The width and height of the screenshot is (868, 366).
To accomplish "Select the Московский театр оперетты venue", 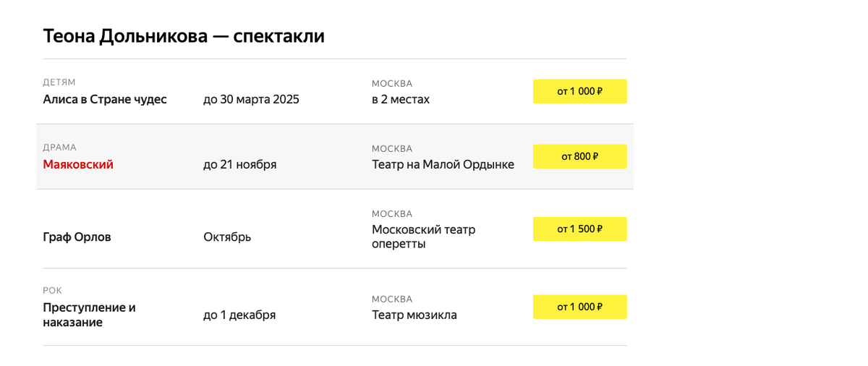I will coord(423,237).
